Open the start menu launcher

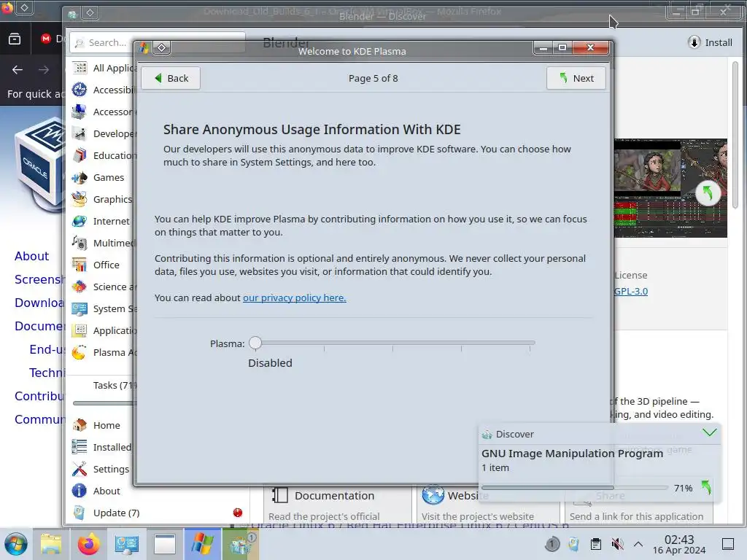(x=16, y=544)
